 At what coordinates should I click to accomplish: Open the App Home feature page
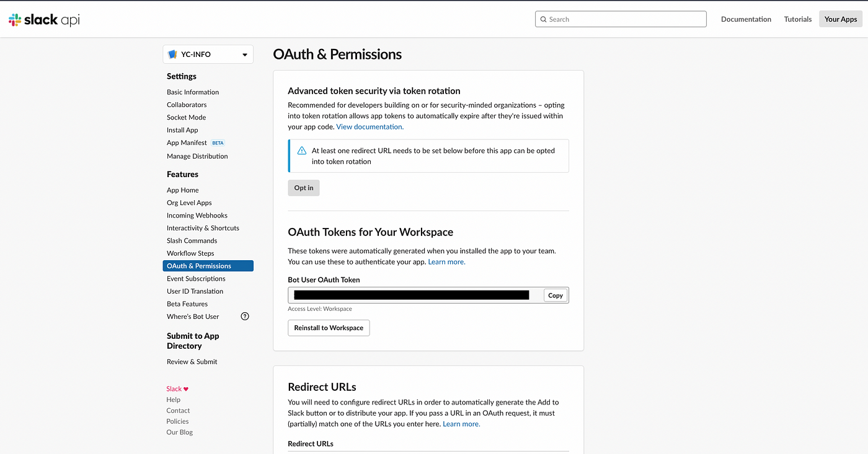(x=183, y=190)
